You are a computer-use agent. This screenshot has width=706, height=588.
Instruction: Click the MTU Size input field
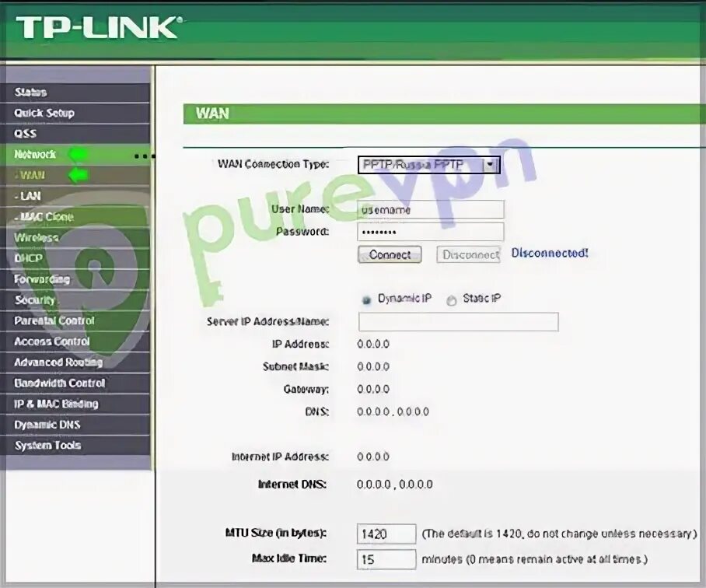(x=386, y=534)
